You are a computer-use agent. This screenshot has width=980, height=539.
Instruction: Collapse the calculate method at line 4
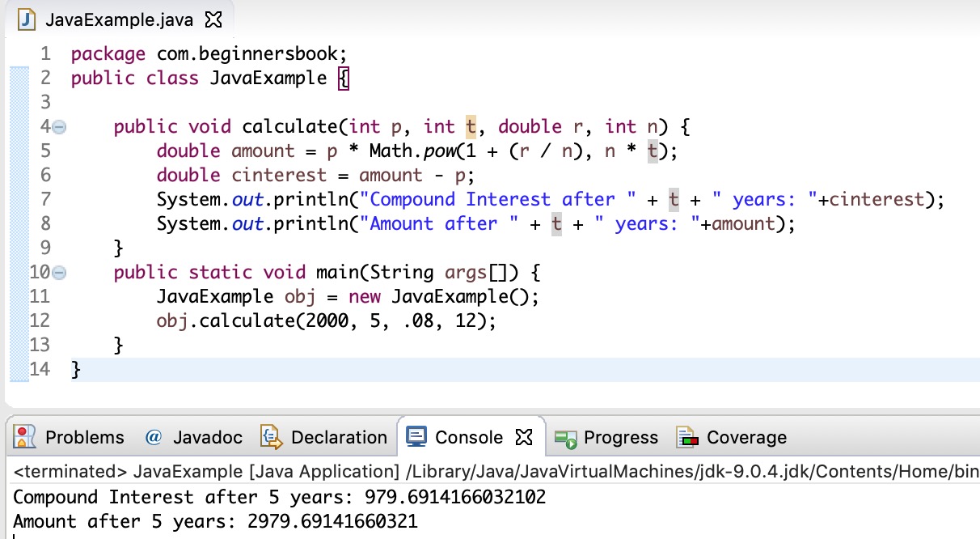pyautogui.click(x=59, y=127)
